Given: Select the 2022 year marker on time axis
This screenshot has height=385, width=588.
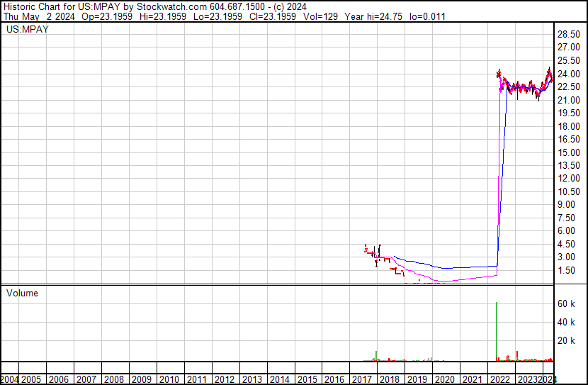Looking at the screenshot, I should (499, 379).
